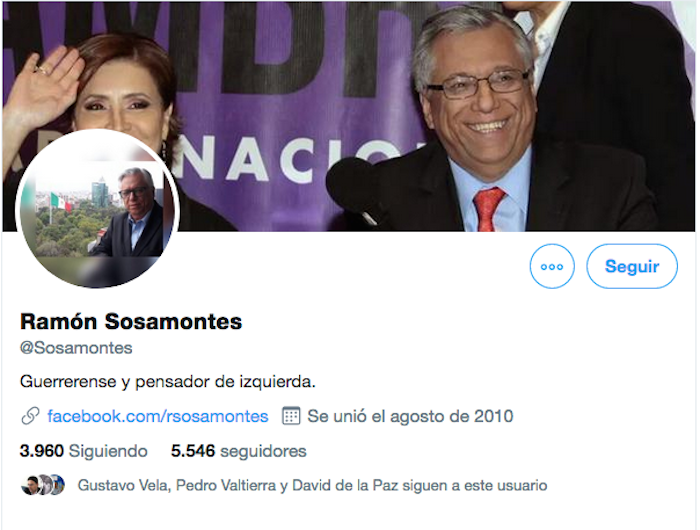The height and width of the screenshot is (530, 700).
Task: Open the header banner photo
Action: tap(349, 116)
